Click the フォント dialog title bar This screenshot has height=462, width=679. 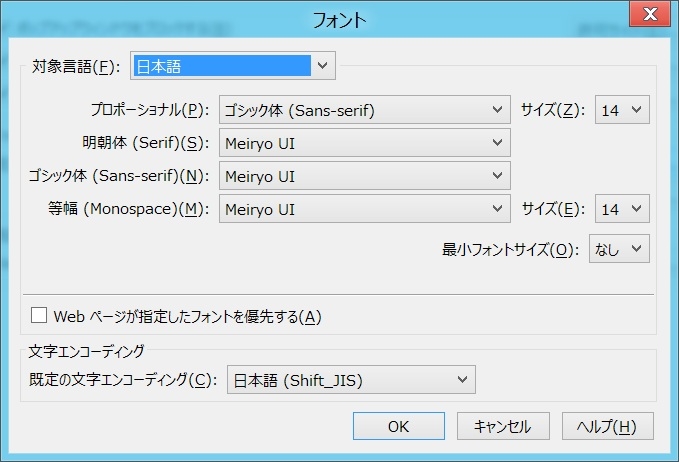[x=339, y=18]
